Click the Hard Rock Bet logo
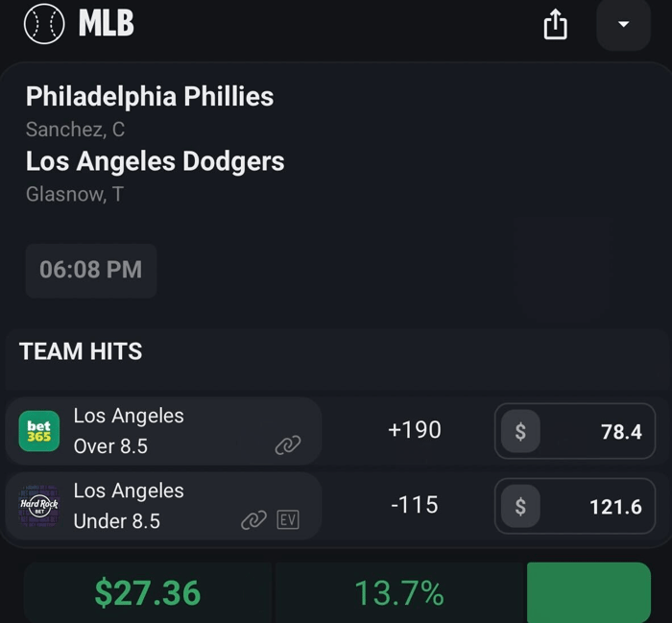This screenshot has width=672, height=623. click(39, 506)
